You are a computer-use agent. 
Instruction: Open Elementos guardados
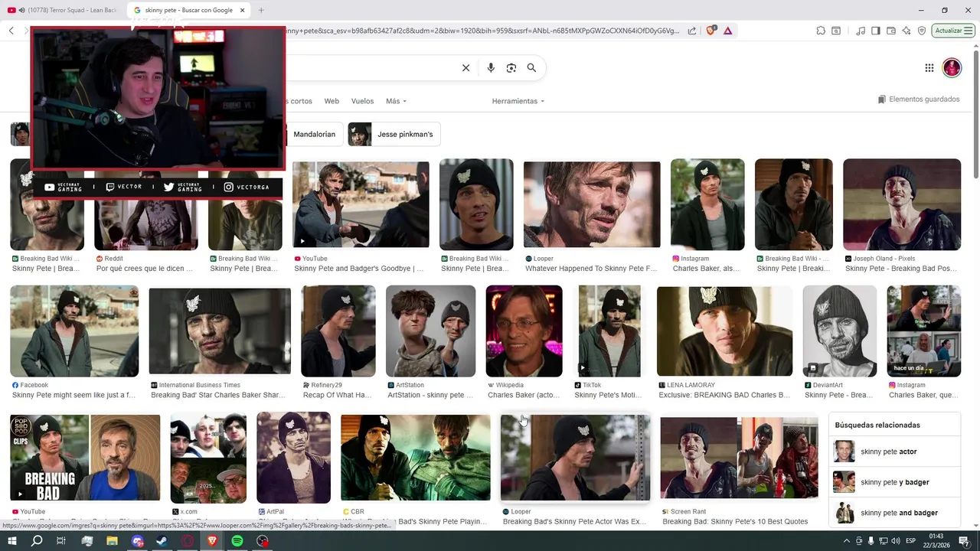tap(919, 99)
